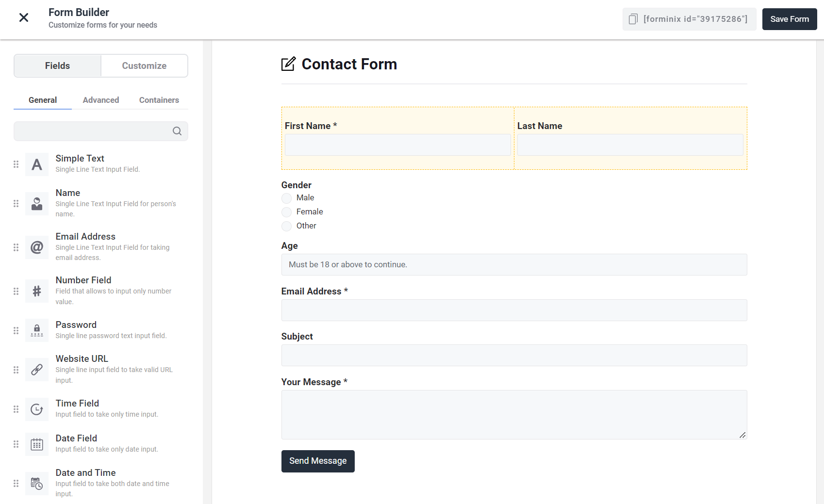Click the Date and Time icon
The height and width of the screenshot is (504, 824).
coord(37,484)
